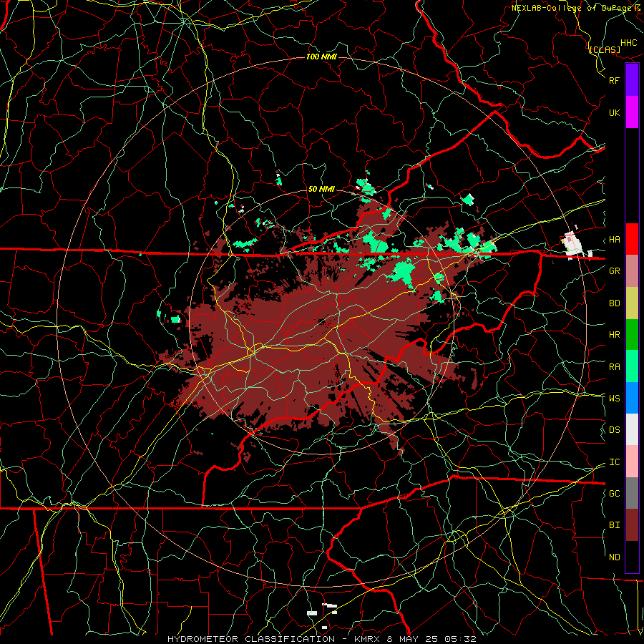The image size is (644, 644).
Task: Click the WS legend label
Action: [x=614, y=399]
